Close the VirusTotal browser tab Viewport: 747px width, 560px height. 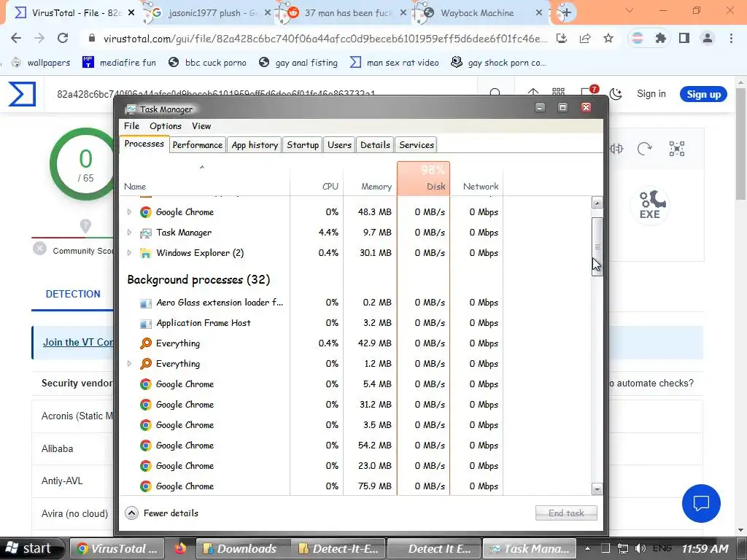131,13
